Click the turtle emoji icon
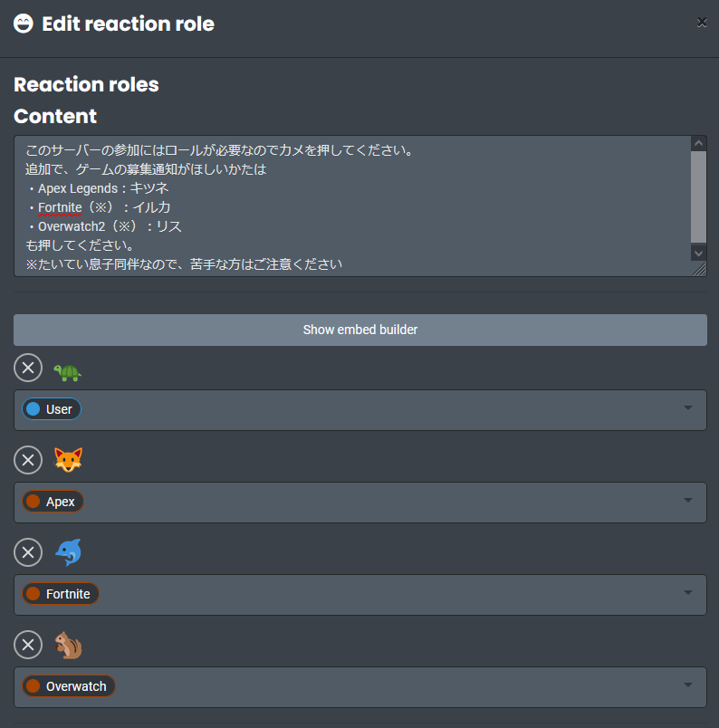The height and width of the screenshot is (728, 719). (67, 369)
